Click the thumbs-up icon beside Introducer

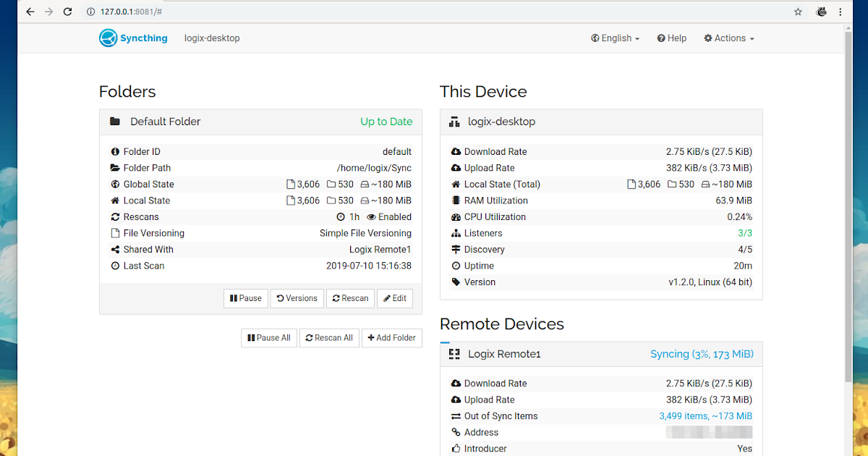456,449
